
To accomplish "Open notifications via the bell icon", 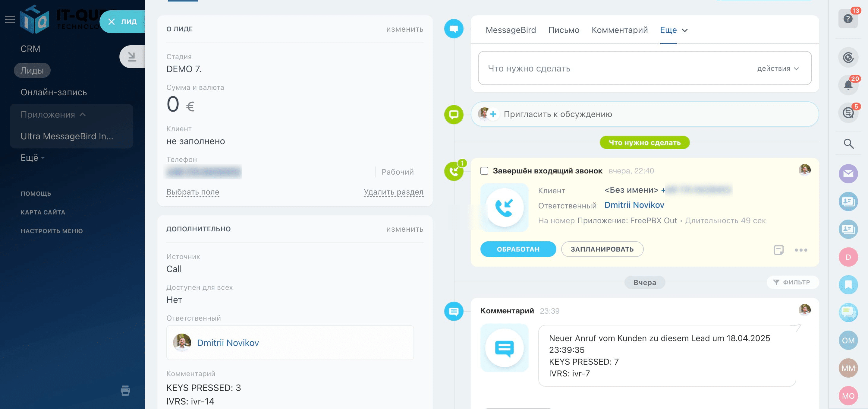I will (848, 85).
